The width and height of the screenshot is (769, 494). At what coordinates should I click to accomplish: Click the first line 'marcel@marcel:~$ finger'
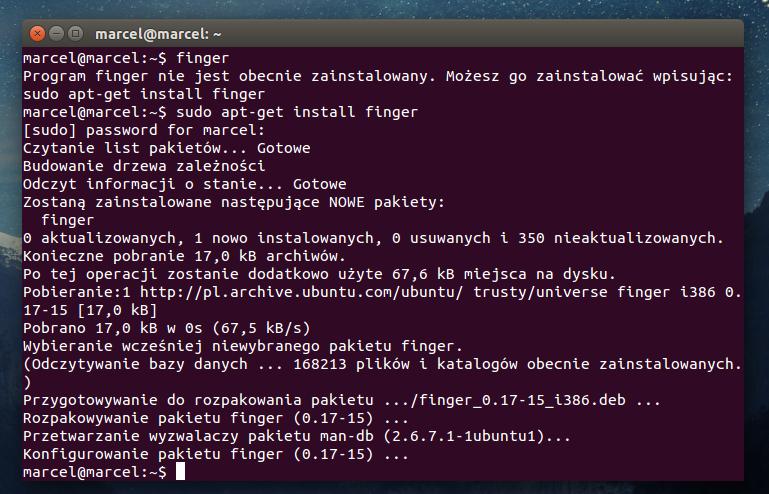pyautogui.click(x=126, y=58)
